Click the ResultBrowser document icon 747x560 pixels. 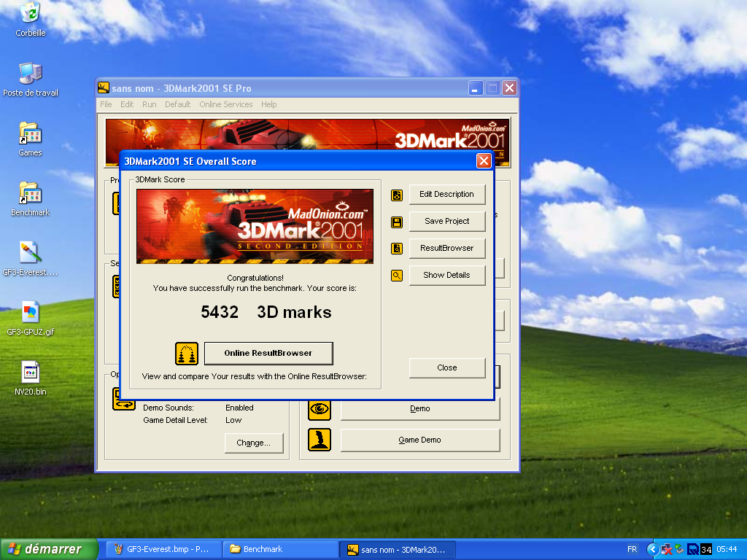[x=397, y=249]
